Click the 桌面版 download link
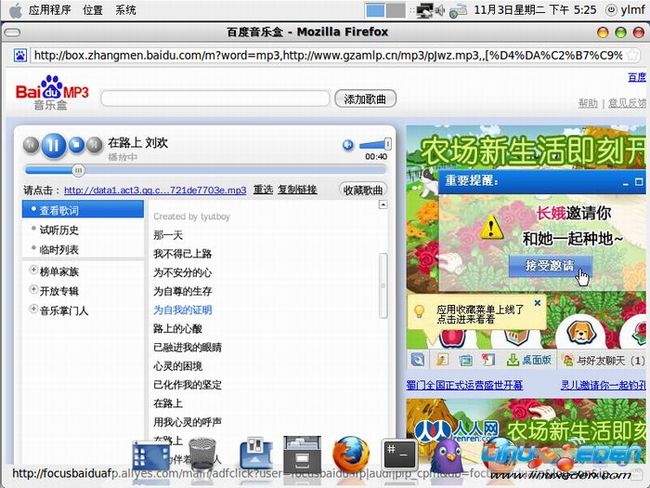The width and height of the screenshot is (650, 488). pos(529,360)
